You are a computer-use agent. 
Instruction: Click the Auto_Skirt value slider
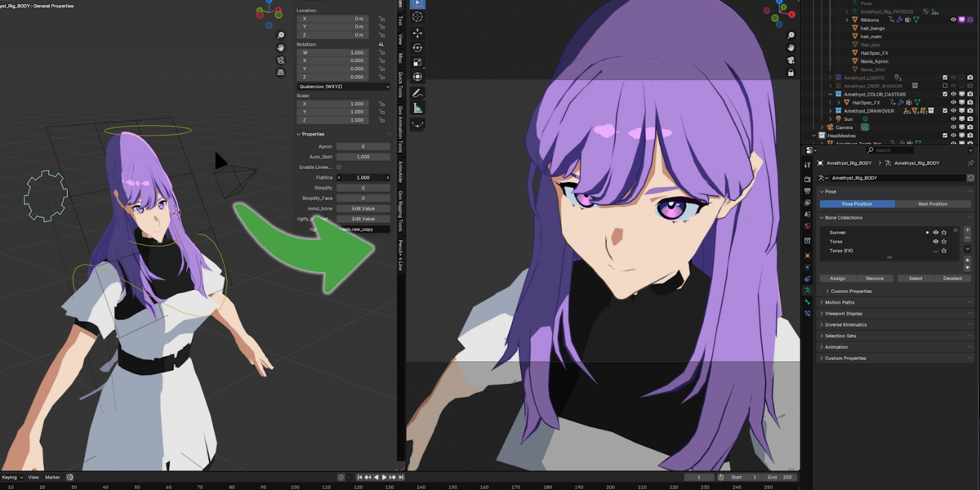pyautogui.click(x=363, y=157)
